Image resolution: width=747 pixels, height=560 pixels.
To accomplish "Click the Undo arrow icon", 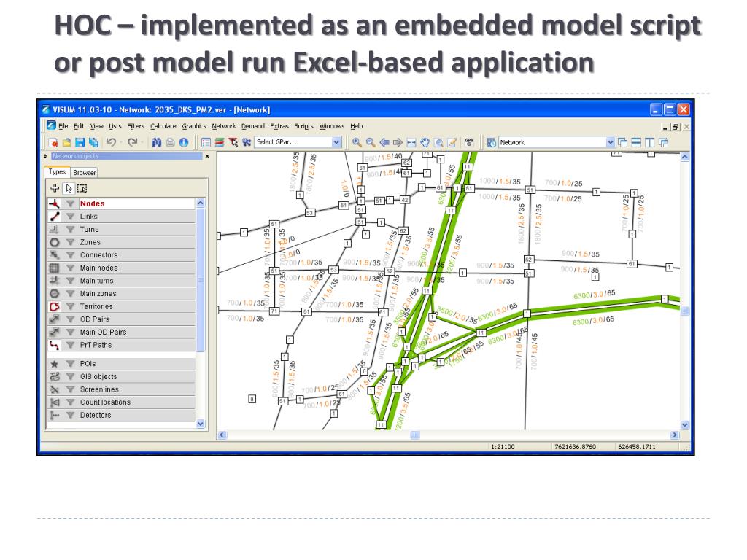I will 111,142.
